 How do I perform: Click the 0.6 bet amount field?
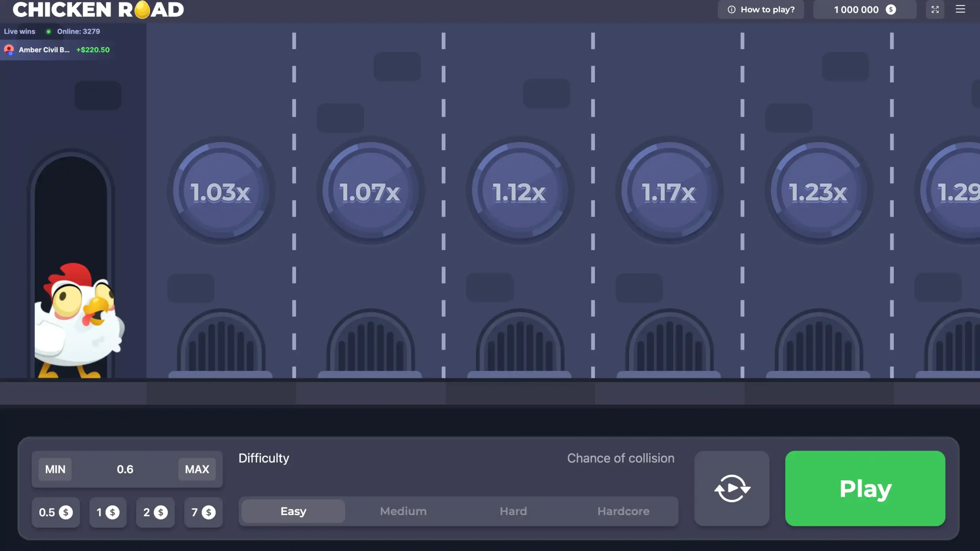pos(125,469)
